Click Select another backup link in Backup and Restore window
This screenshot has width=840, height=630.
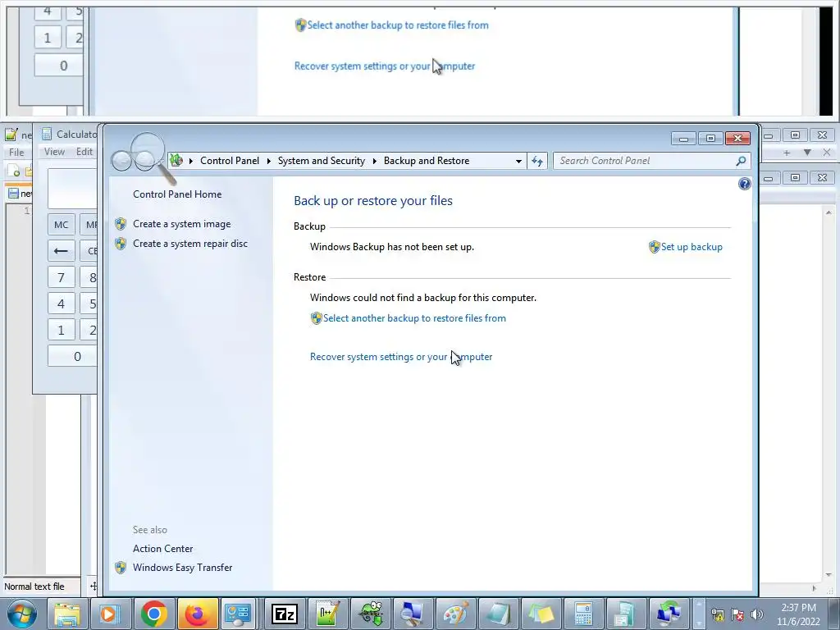(414, 318)
